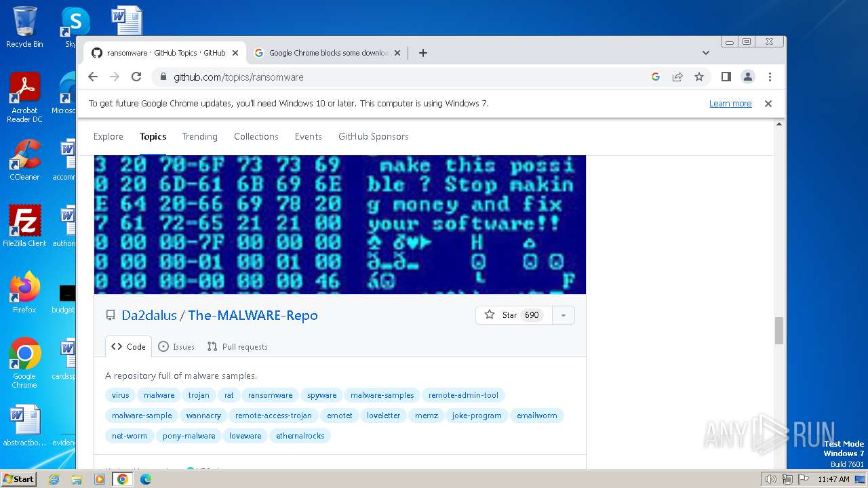The height and width of the screenshot is (488, 868).
Task: Click the memz topic tag
Action: (x=427, y=415)
